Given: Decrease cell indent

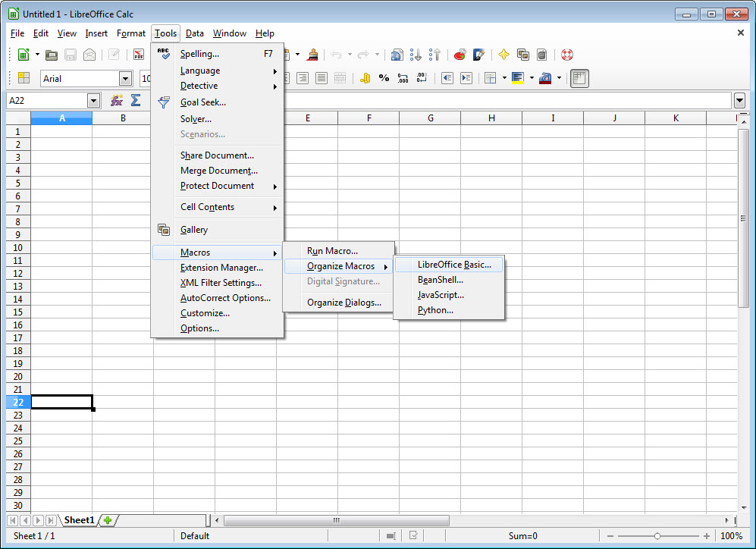Looking at the screenshot, I should [447, 78].
